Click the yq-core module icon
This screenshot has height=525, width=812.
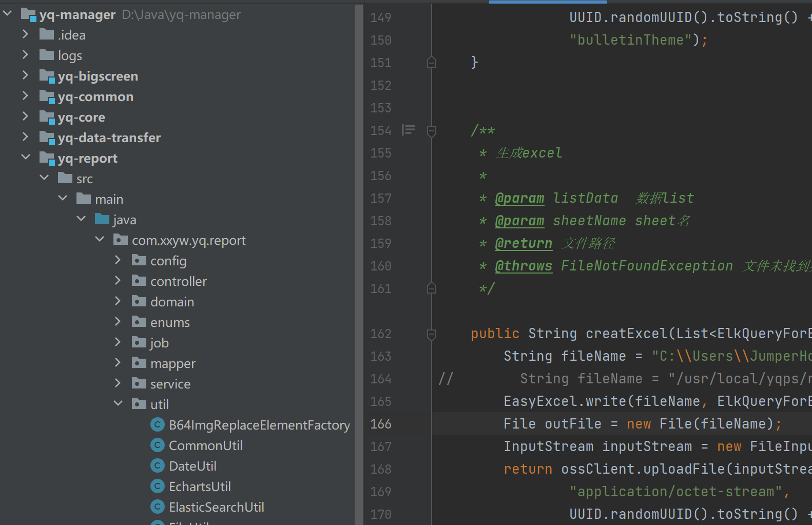(47, 118)
